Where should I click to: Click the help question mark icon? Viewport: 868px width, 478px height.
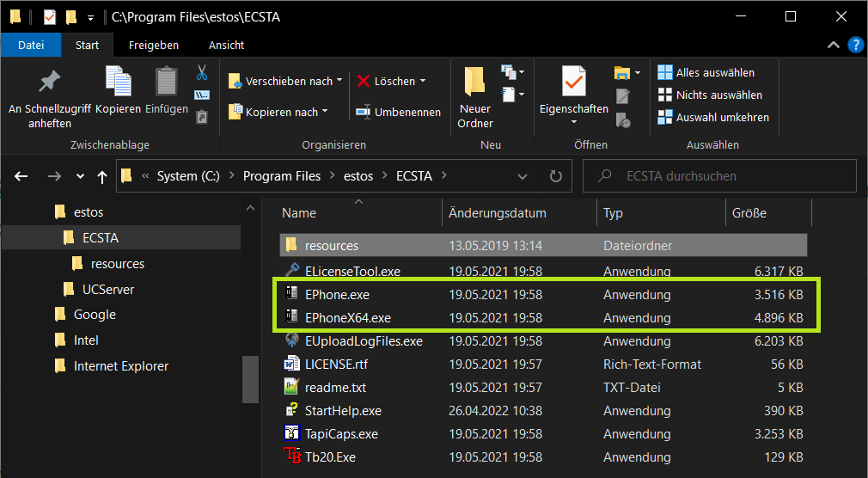(855, 45)
